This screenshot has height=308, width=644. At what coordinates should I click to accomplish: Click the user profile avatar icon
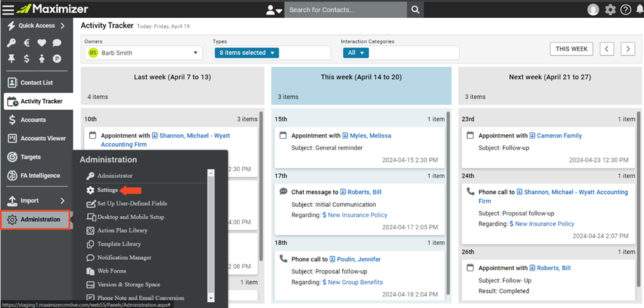tap(593, 9)
